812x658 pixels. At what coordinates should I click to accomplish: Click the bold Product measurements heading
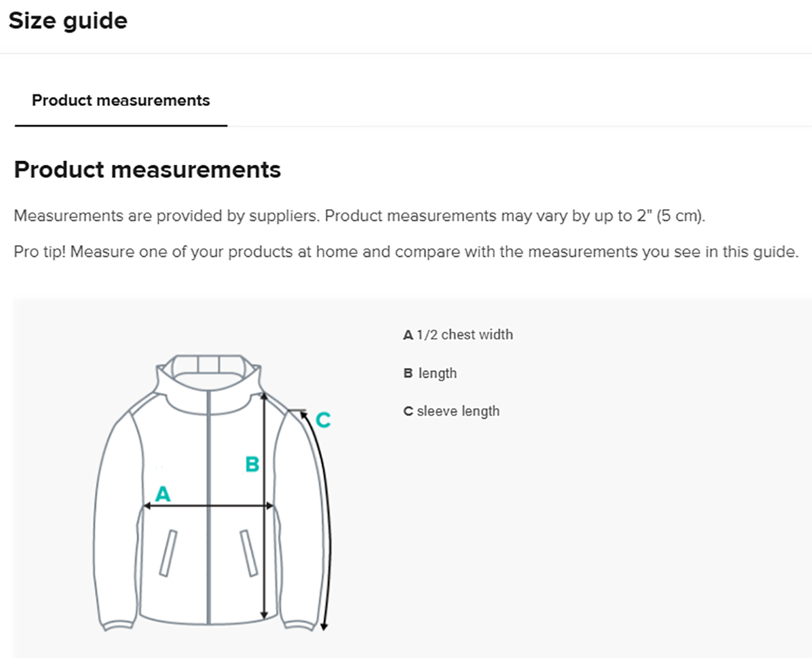147,169
